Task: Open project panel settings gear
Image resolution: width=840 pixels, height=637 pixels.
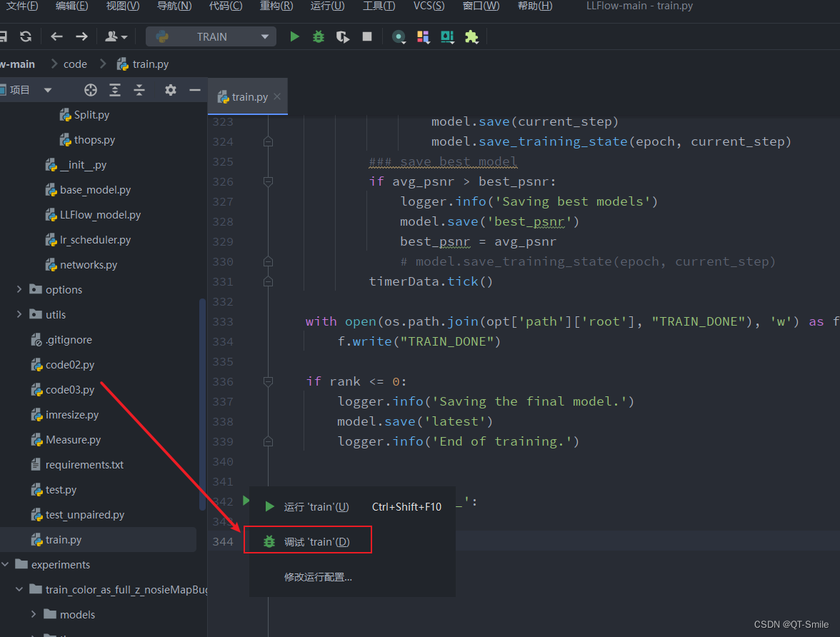Action: point(169,89)
